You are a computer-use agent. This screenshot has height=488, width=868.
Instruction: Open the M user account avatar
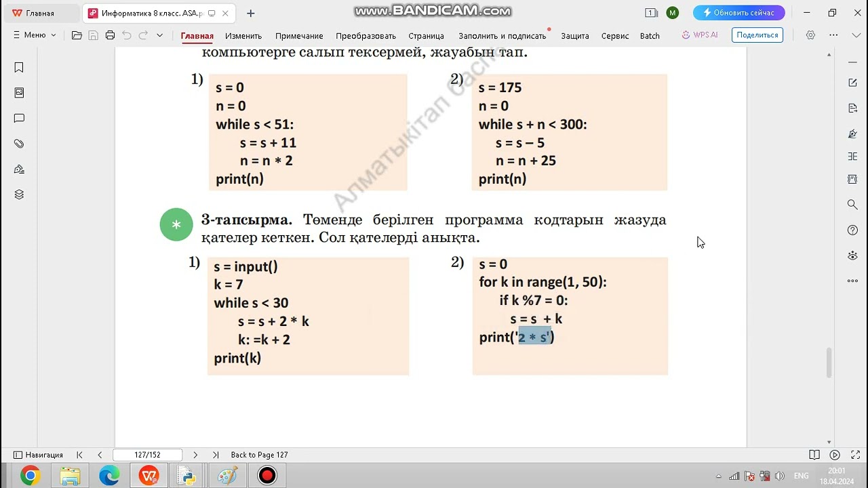coord(672,13)
